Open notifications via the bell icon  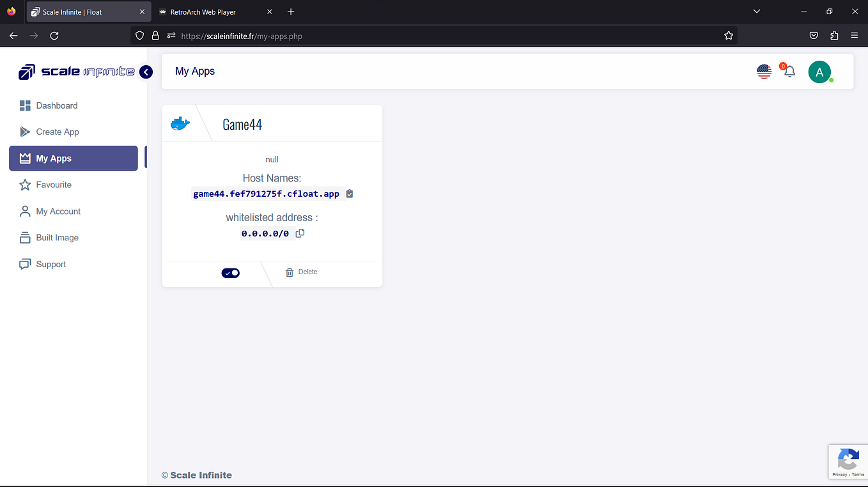(x=788, y=72)
